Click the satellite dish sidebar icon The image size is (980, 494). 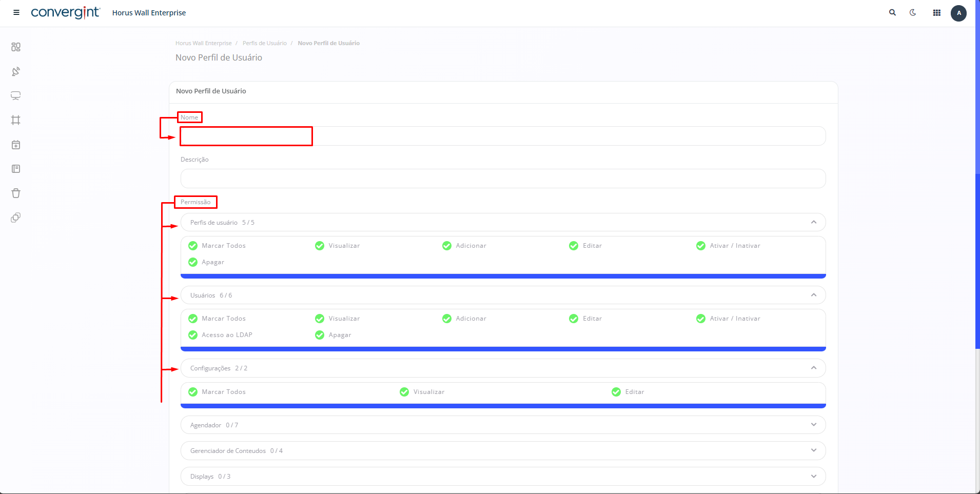click(16, 71)
